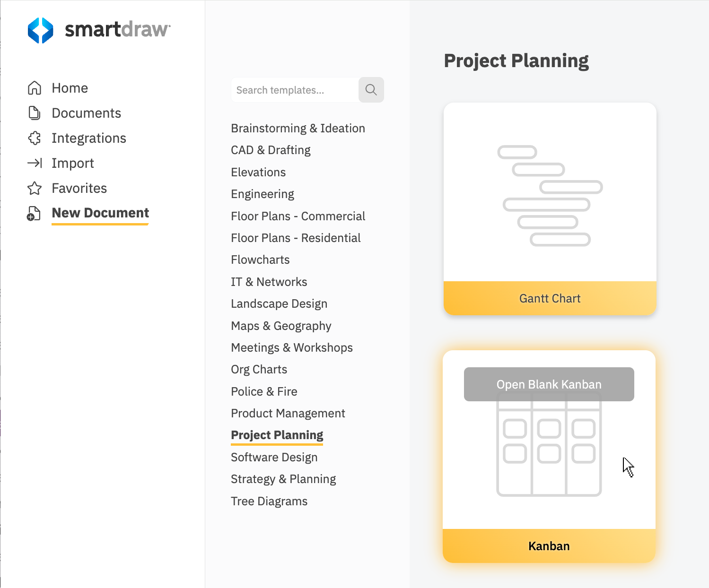Select the Integrations gear icon
Screen dimensions: 709x588
click(35, 138)
